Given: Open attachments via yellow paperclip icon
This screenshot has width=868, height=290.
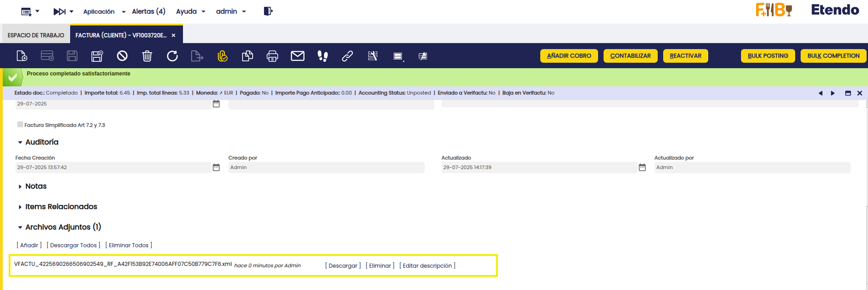Looking at the screenshot, I should click(222, 56).
